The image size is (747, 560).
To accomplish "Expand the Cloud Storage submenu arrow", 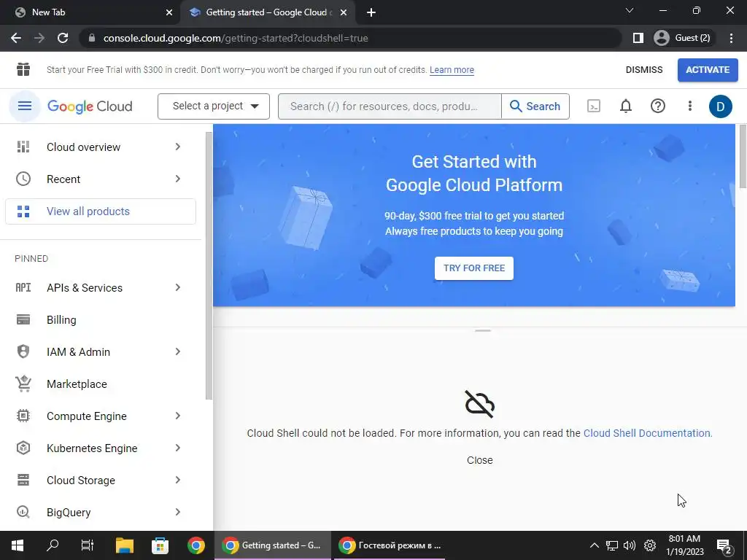I will click(178, 480).
